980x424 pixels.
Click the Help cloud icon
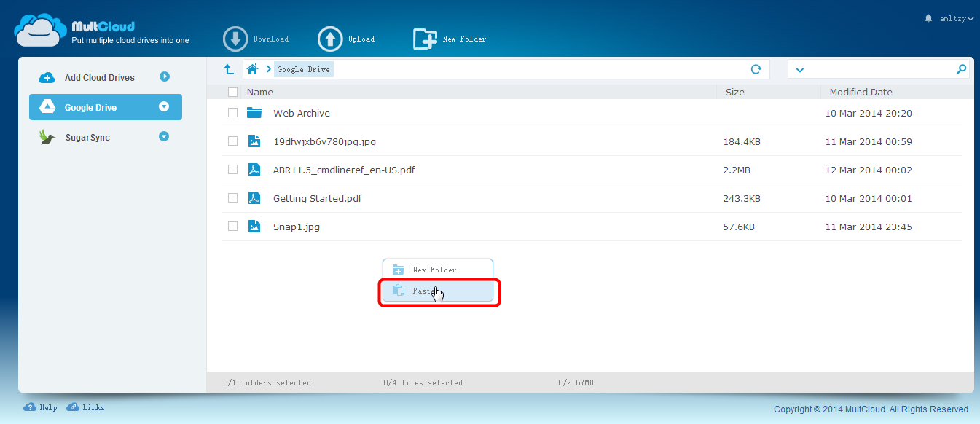pos(30,407)
